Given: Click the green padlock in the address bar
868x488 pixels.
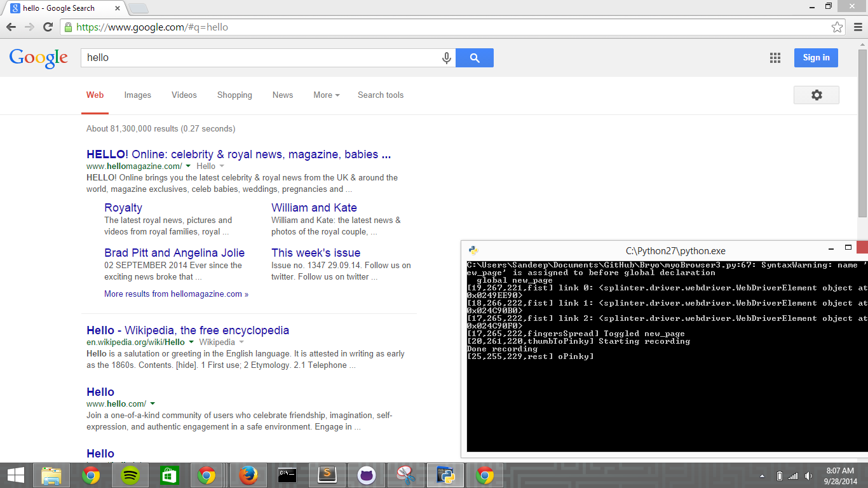Looking at the screenshot, I should [x=68, y=27].
